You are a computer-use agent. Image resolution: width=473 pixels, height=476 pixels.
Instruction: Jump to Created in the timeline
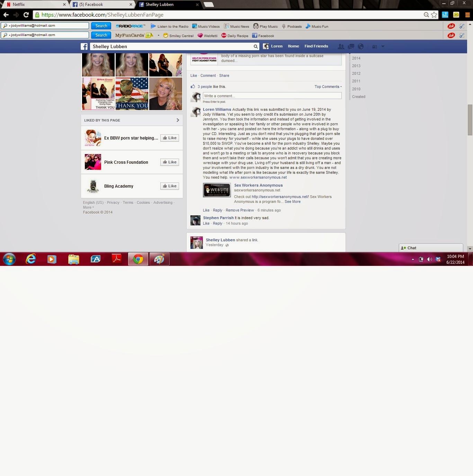[359, 97]
